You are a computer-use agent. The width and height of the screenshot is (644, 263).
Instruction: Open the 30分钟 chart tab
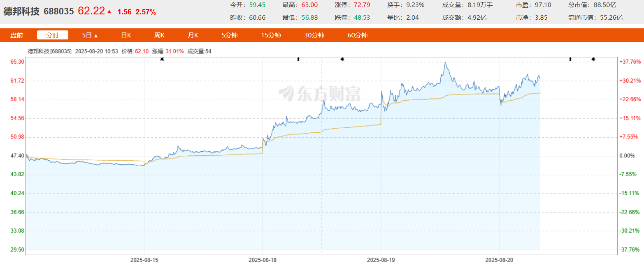[x=314, y=35]
